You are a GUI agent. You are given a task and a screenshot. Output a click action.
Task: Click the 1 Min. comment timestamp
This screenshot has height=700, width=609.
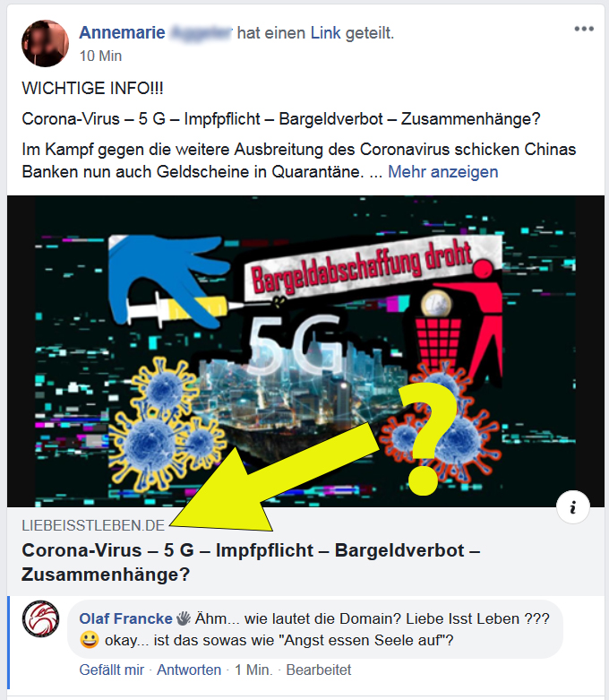pos(253,670)
